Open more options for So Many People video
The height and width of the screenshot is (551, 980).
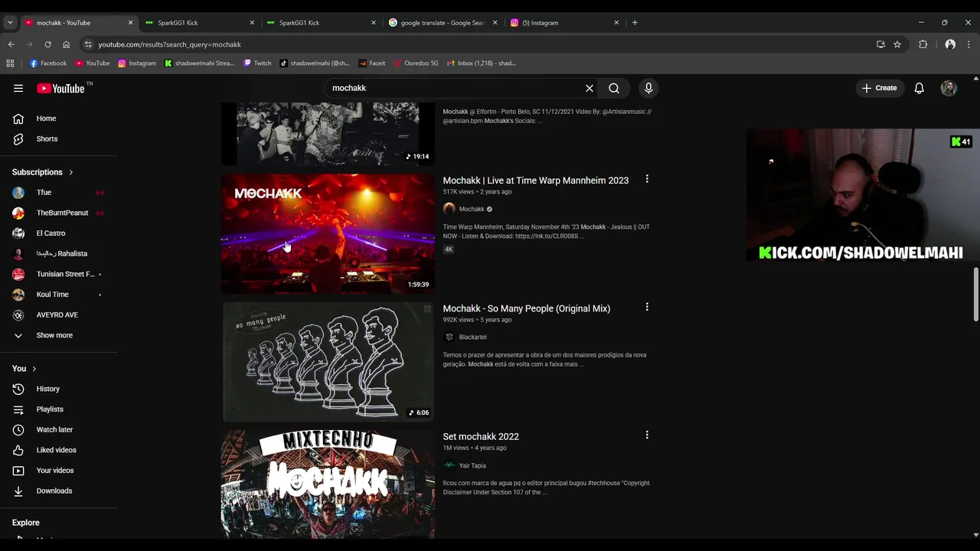(x=647, y=307)
